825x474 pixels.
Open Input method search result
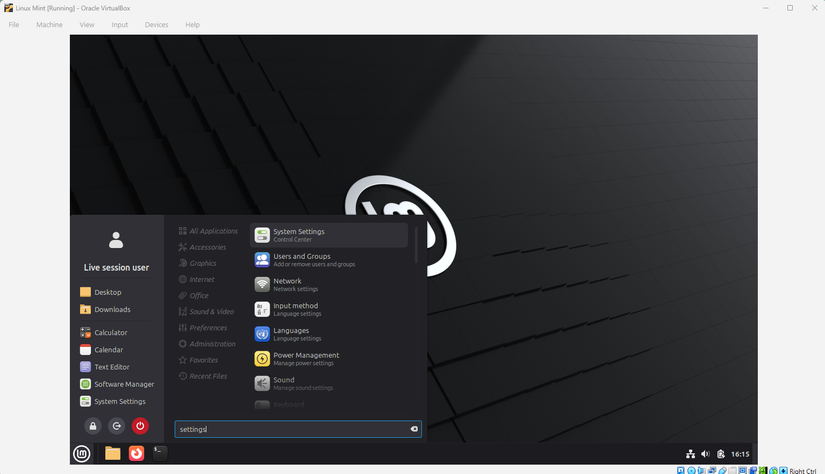pyautogui.click(x=329, y=309)
